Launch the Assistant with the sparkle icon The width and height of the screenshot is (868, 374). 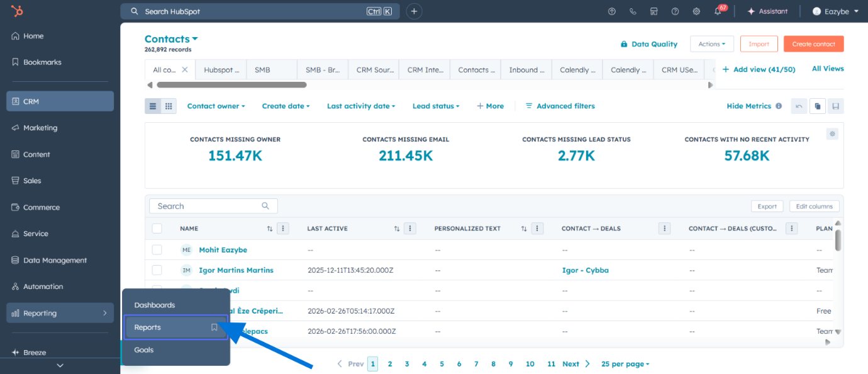pyautogui.click(x=767, y=11)
